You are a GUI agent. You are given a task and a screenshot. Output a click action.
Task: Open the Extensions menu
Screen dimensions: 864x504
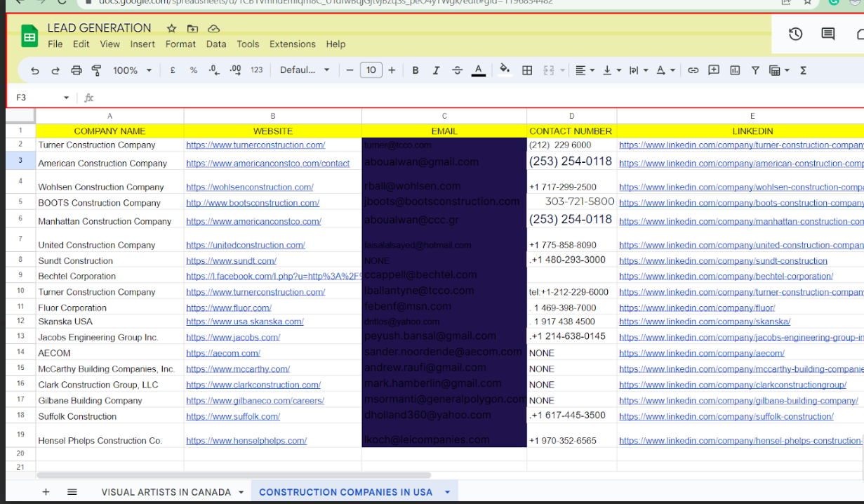pos(293,44)
